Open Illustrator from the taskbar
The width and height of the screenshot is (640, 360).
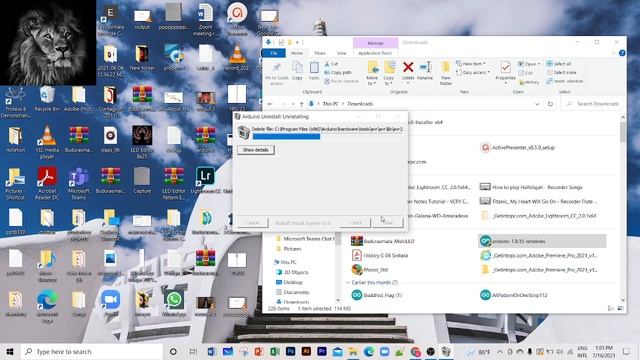(306, 351)
